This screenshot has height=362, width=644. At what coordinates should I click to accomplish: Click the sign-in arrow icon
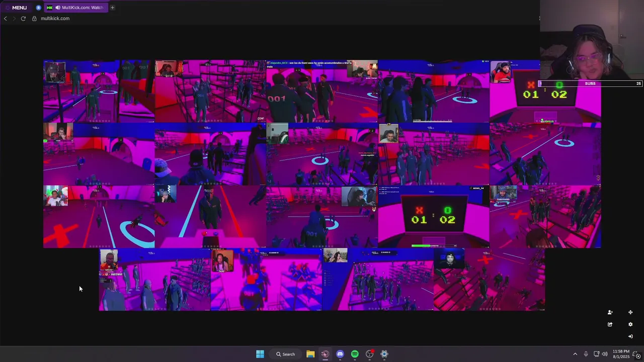coord(630,336)
